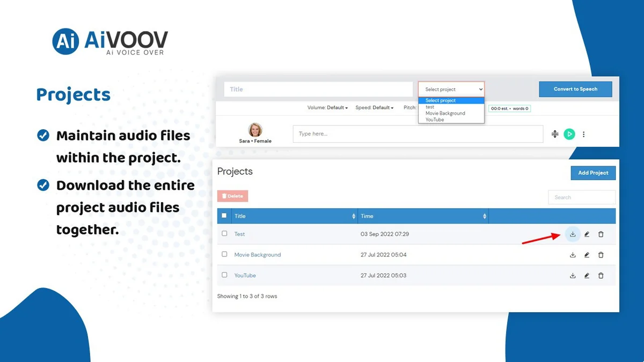Edit the Test project with pencil icon

point(587,234)
